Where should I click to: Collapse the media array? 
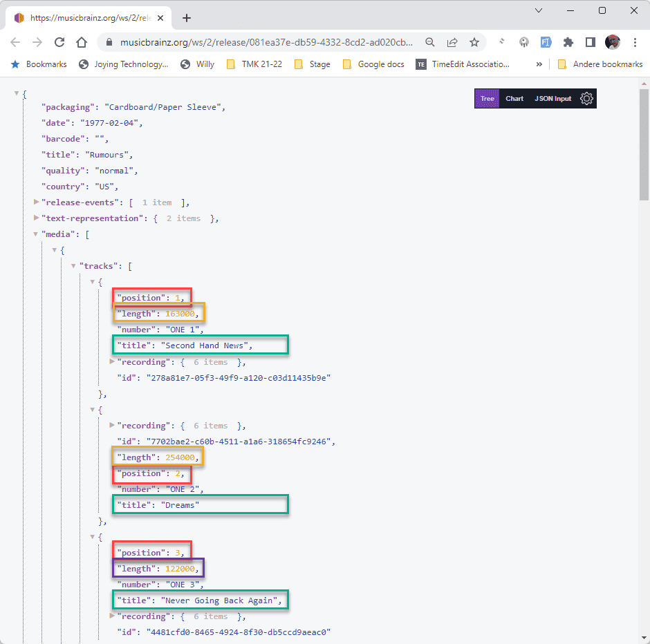(x=36, y=234)
